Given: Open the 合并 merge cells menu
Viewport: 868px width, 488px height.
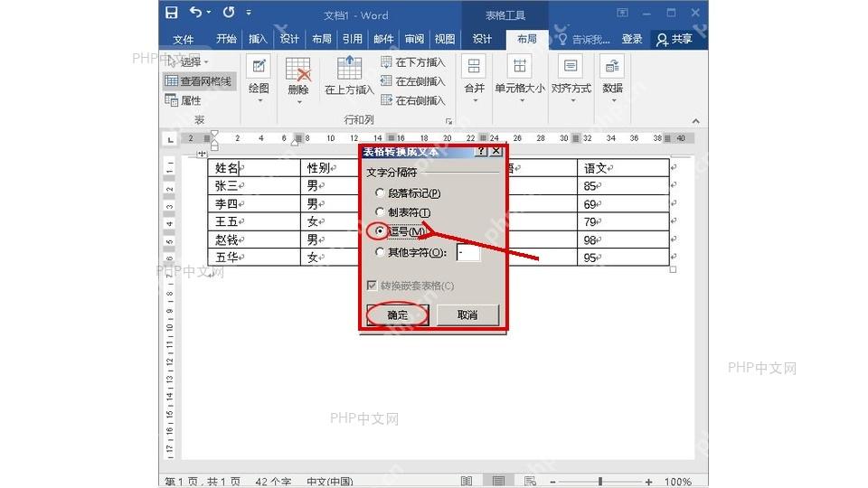Looking at the screenshot, I should tap(475, 80).
